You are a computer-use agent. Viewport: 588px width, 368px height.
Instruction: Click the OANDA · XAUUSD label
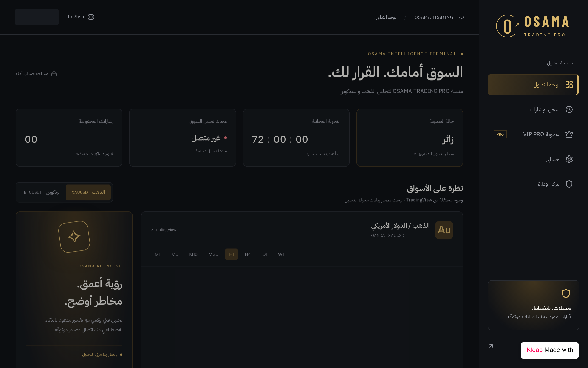(x=387, y=236)
